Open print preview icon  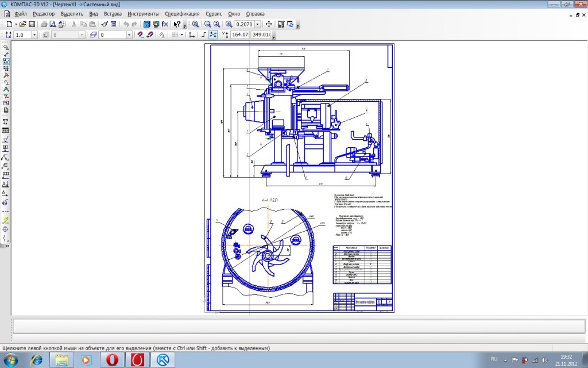53,24
